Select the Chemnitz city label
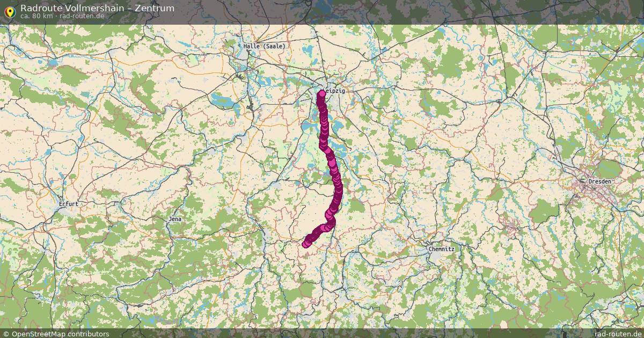The image size is (644, 338). point(442,249)
